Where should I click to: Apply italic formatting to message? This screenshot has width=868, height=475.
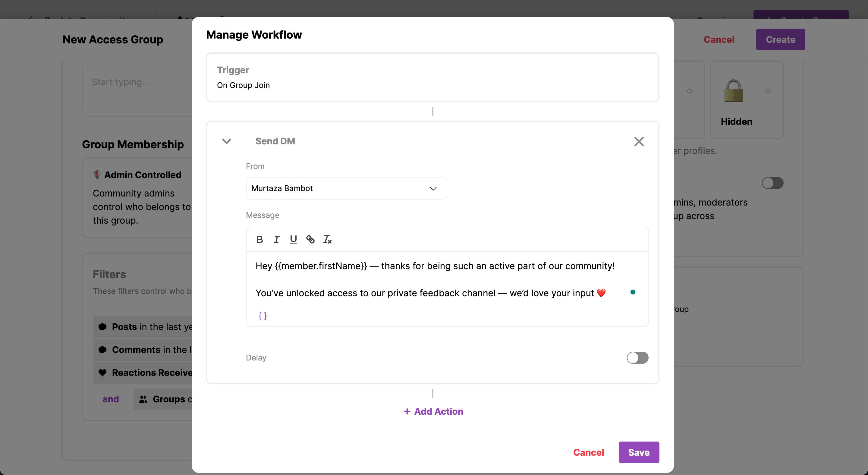276,239
